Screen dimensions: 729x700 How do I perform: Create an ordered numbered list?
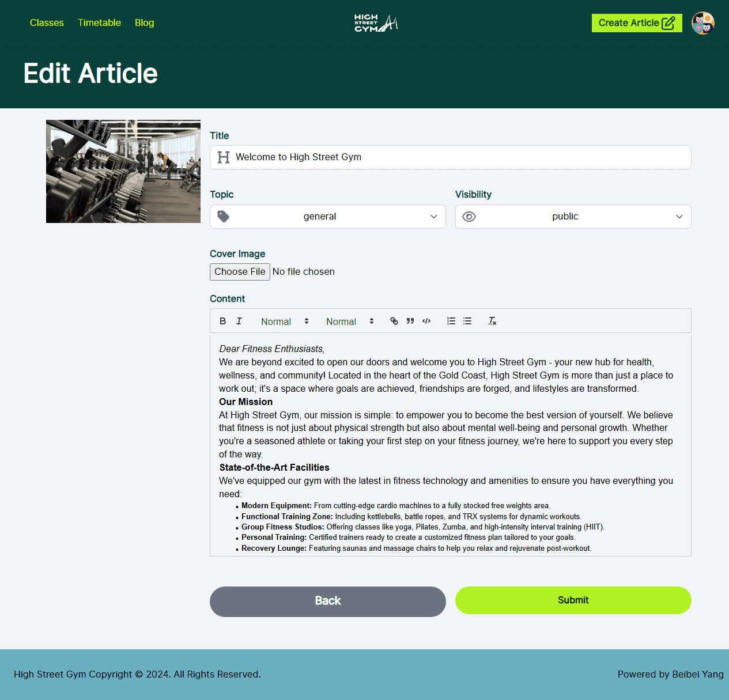click(x=451, y=321)
